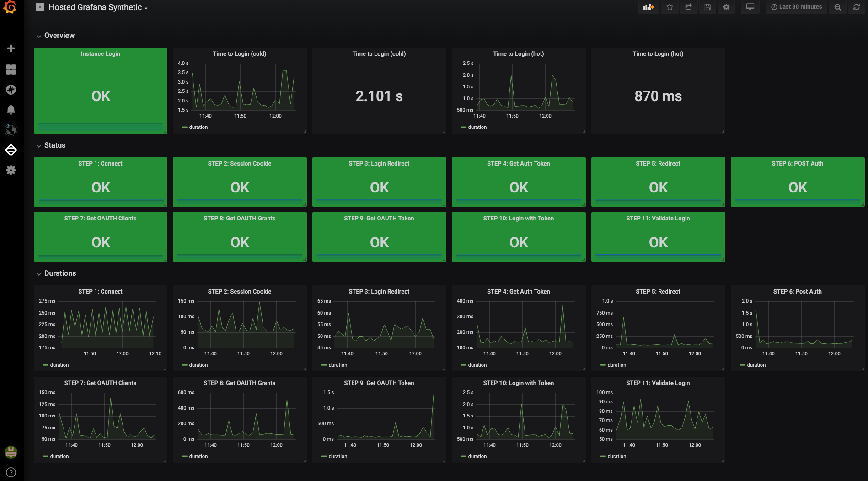Open dashboard settings gear

pos(726,7)
